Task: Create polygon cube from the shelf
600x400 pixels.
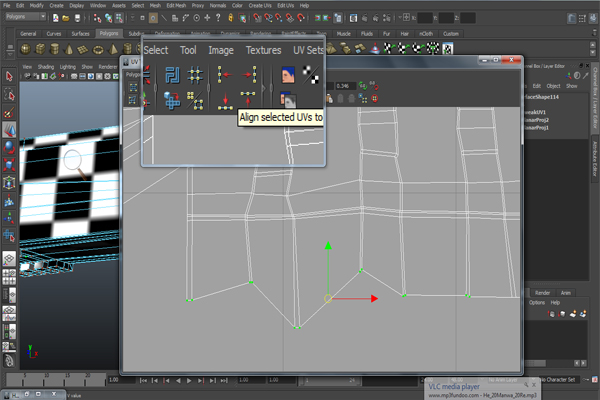Action: point(40,49)
